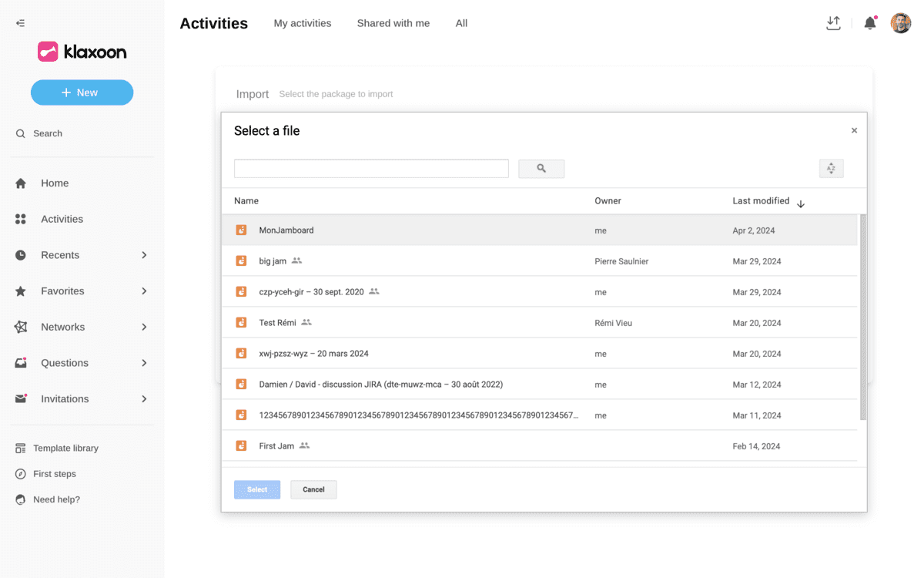Expand the Favorites submenu chevron

tap(144, 291)
